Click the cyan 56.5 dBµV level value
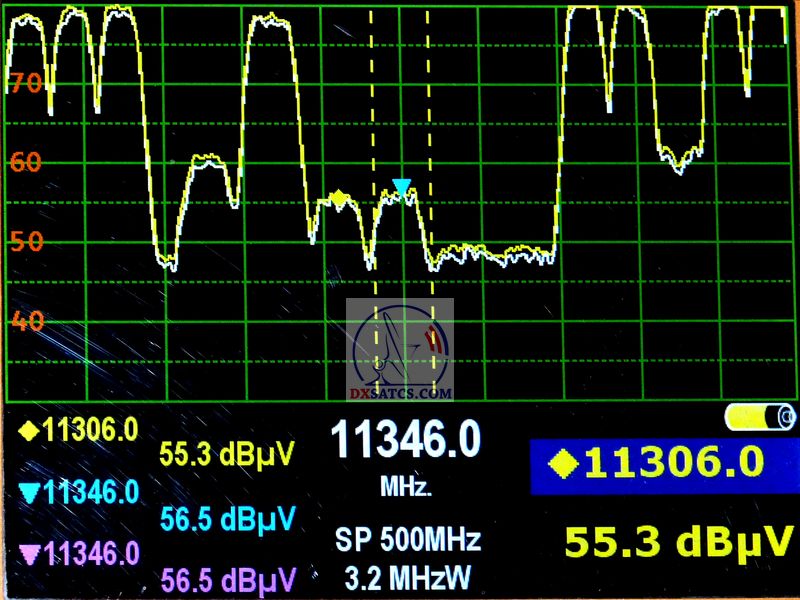Image resolution: width=800 pixels, height=600 pixels. (x=228, y=520)
